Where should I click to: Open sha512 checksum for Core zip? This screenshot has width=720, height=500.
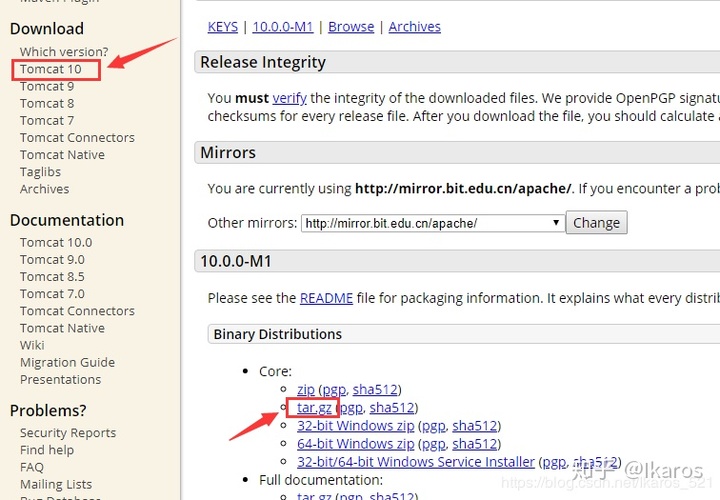[x=375, y=389]
